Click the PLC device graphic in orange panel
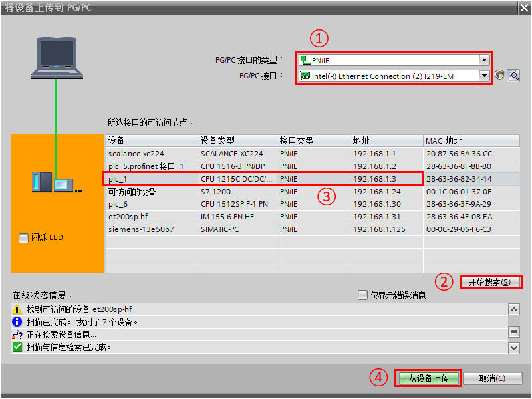 [57, 182]
